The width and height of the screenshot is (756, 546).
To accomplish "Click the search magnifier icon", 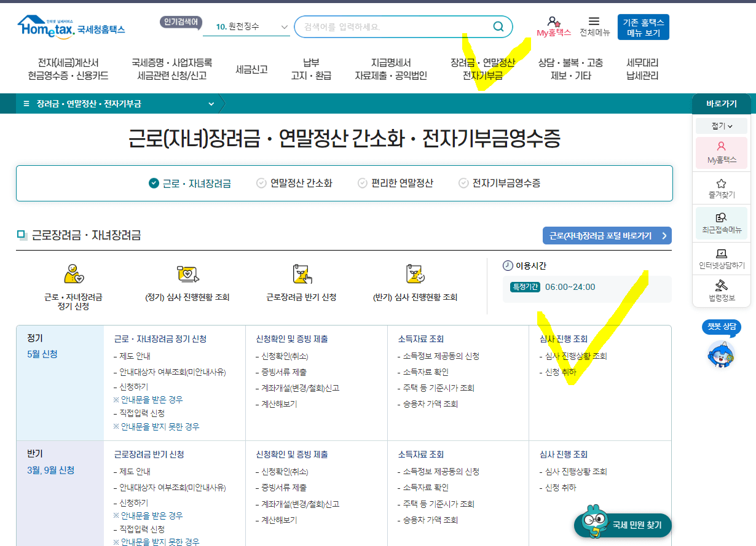I will click(x=498, y=26).
